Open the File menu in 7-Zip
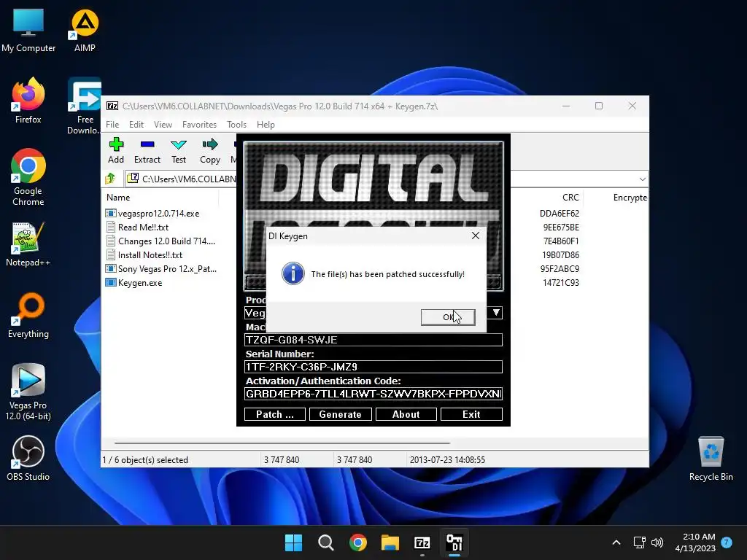This screenshot has width=747, height=560. [x=112, y=124]
